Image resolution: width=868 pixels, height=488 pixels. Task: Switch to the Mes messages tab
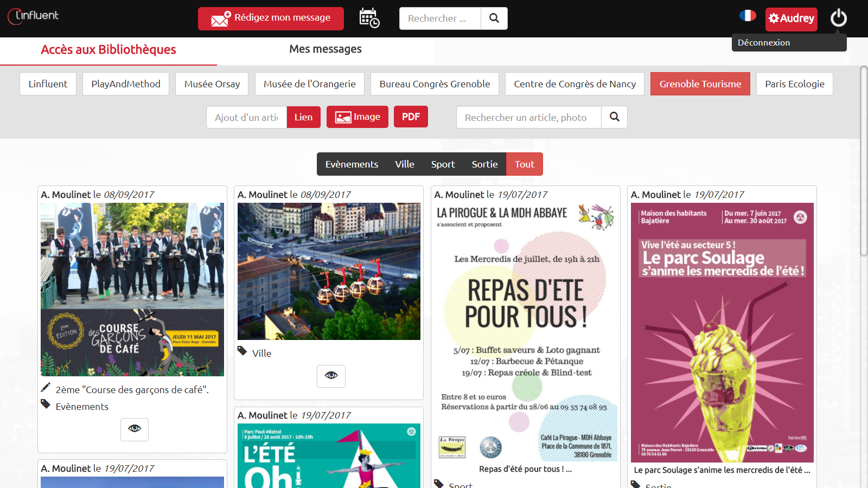coord(325,49)
